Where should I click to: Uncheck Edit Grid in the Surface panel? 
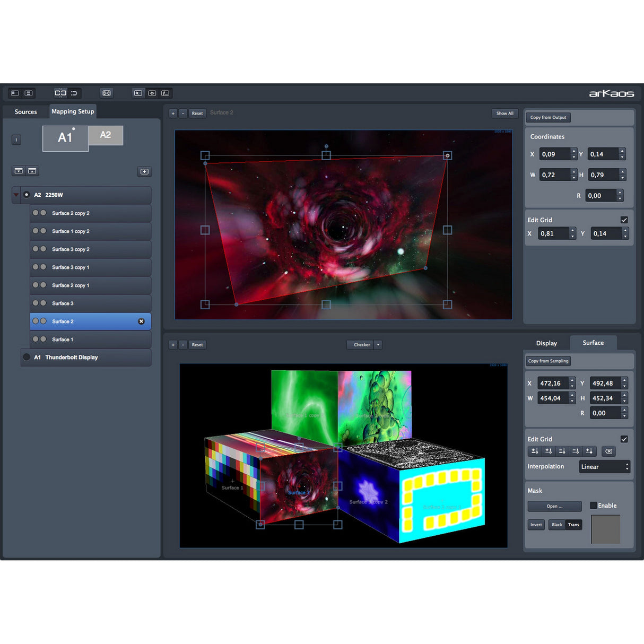pos(624,439)
